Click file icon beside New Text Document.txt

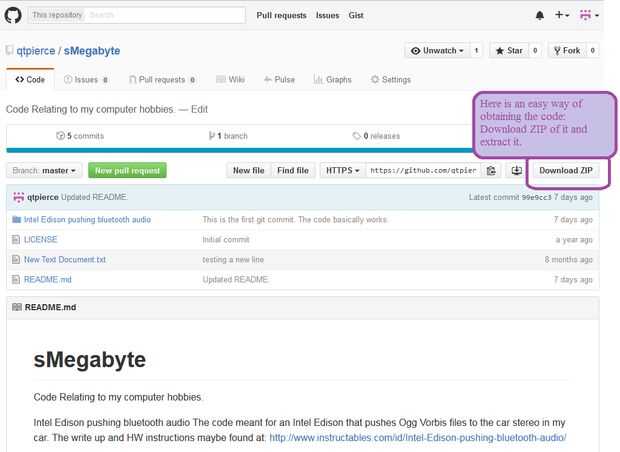click(x=16, y=259)
